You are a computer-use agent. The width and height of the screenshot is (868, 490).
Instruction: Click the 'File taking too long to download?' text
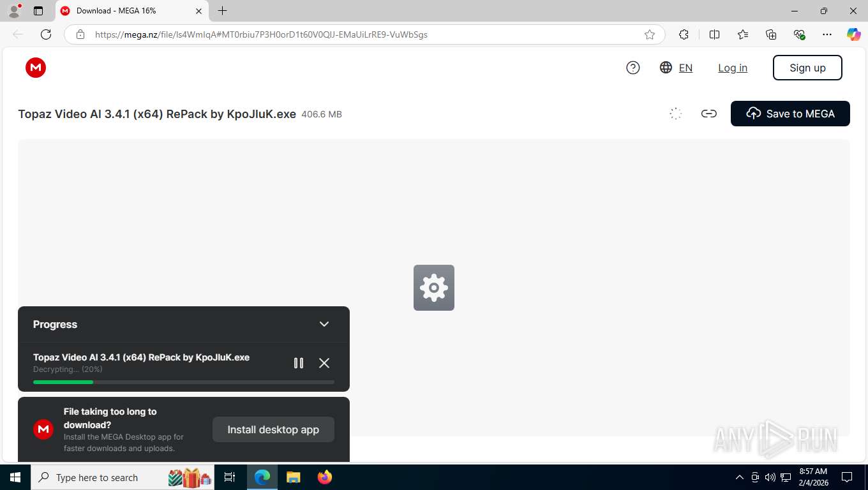(x=110, y=418)
